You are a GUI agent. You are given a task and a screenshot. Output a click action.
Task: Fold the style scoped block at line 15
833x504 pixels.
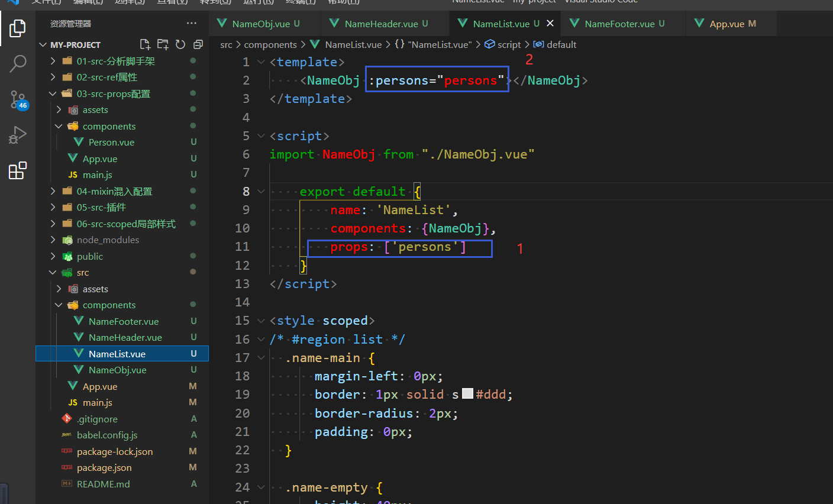click(261, 321)
